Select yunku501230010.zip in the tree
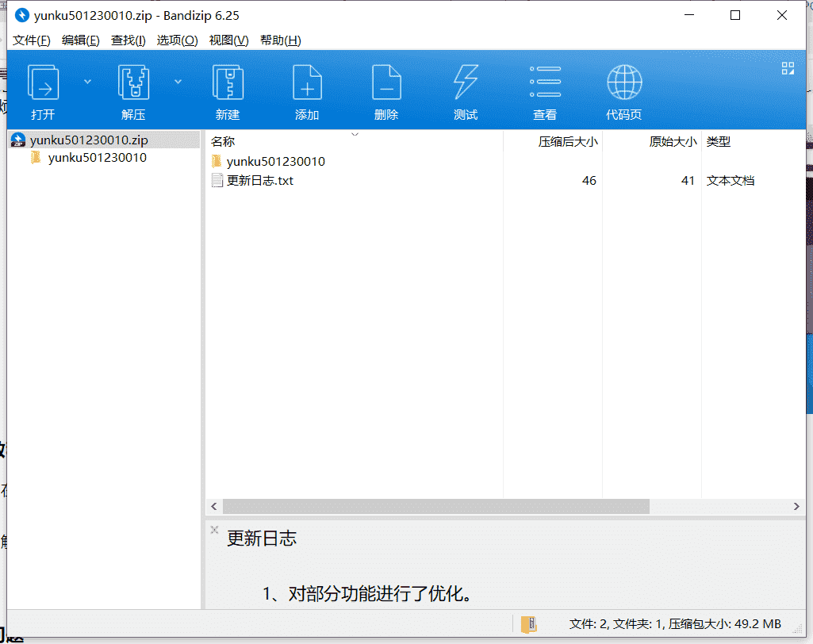813x644 pixels. [x=104, y=140]
